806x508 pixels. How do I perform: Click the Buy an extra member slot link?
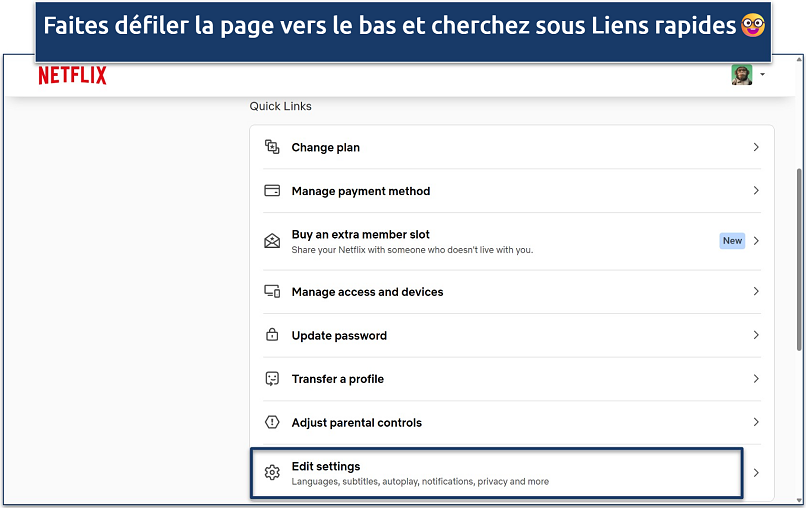360,235
